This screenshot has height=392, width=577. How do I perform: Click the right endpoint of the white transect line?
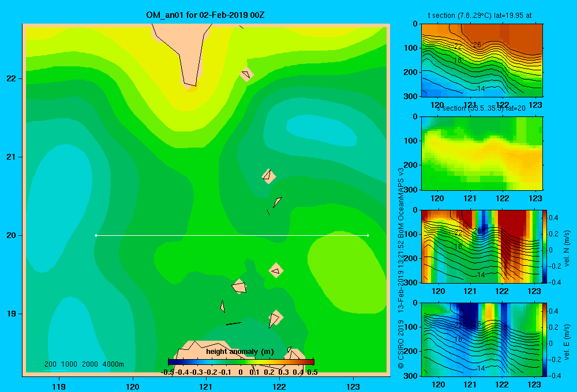tap(368, 235)
